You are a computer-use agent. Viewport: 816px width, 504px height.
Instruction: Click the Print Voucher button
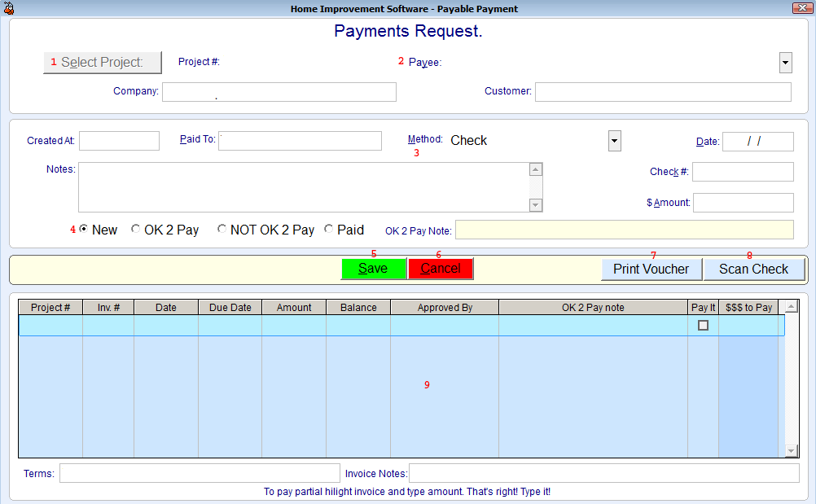click(651, 270)
